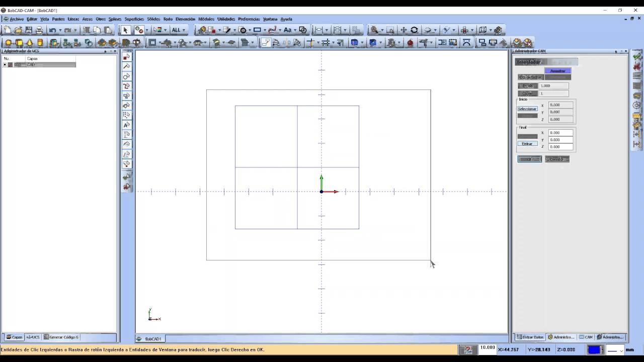Image resolution: width=644 pixels, height=362 pixels.
Task: Open the wireframe cube view dropdown arrow
Action: [x=490, y=30]
